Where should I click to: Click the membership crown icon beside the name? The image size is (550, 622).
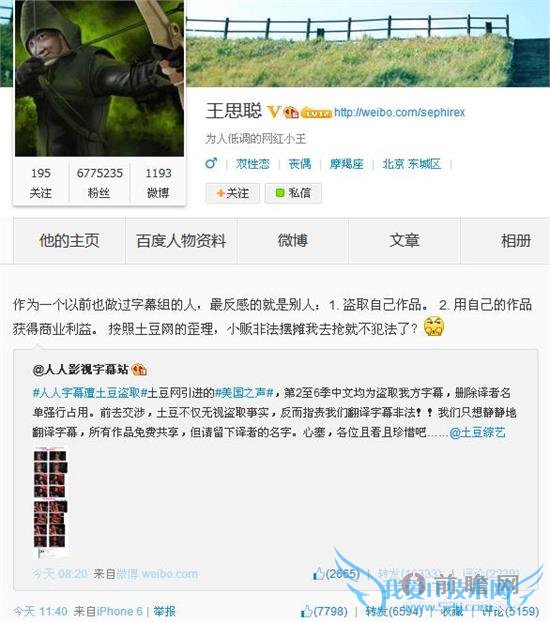point(291,112)
